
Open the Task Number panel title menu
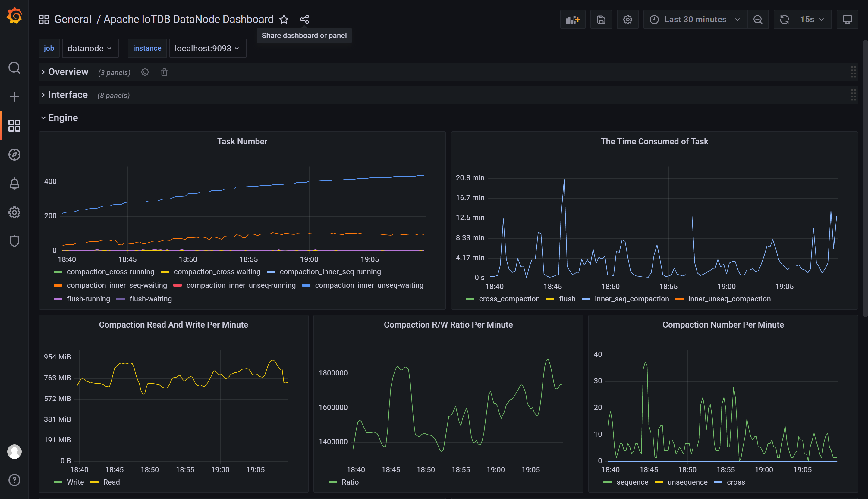click(x=242, y=142)
